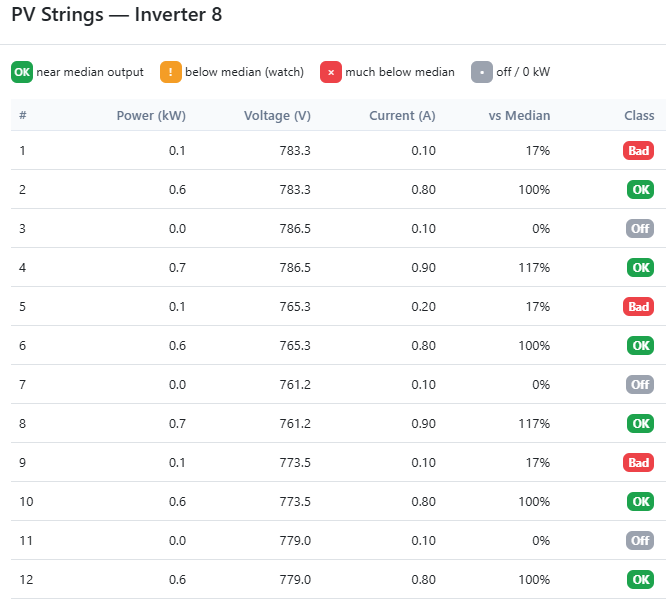666x599 pixels.
Task: Click the Bad badge in string 5 row
Action: tap(638, 306)
